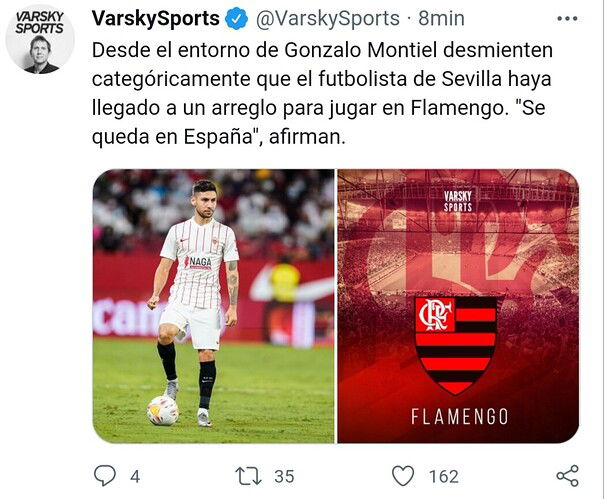Click the Flamengo red-black shield logo

click(x=456, y=346)
